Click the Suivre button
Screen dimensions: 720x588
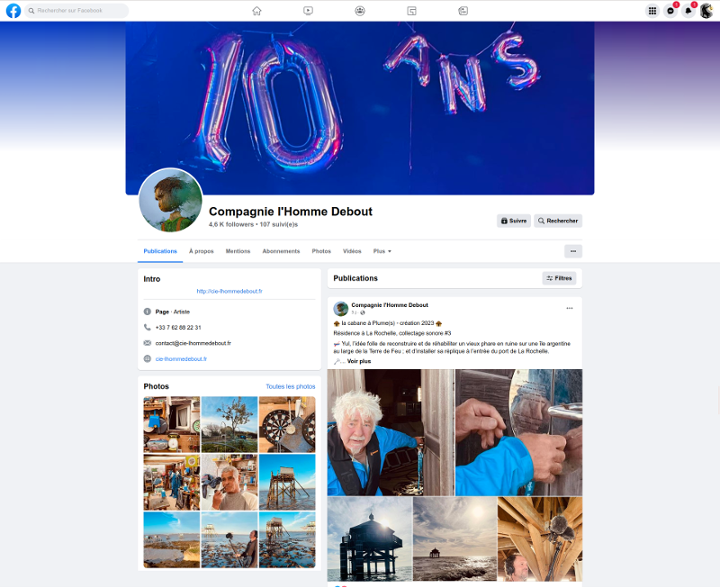(x=513, y=221)
